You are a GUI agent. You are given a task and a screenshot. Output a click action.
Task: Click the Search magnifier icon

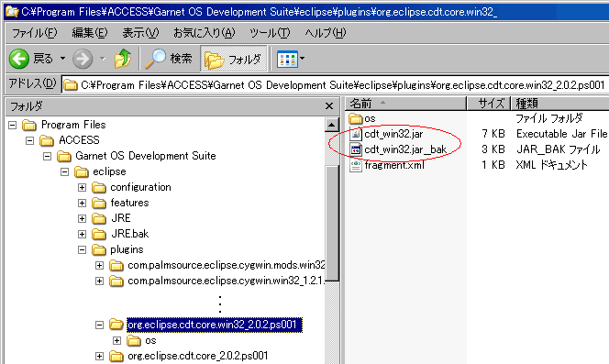click(x=155, y=59)
